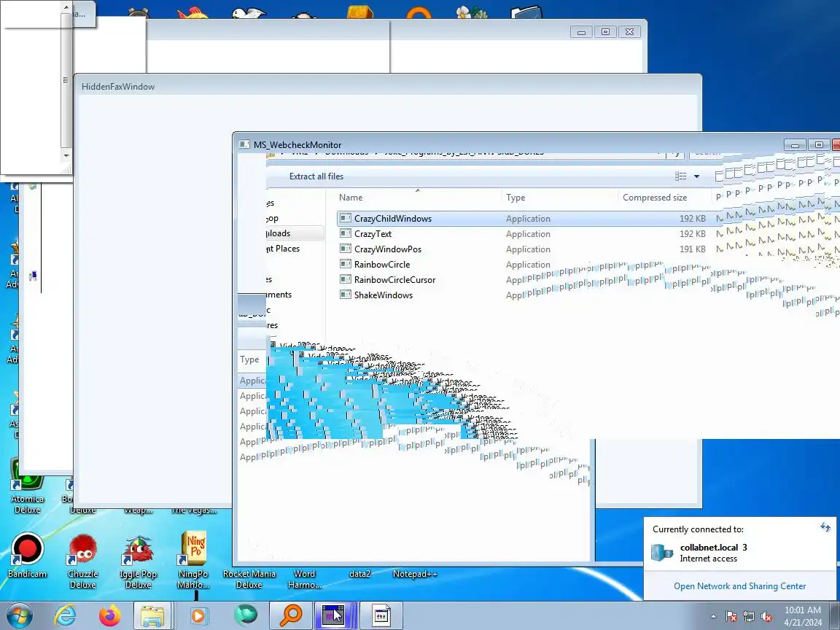Click scrollbar down arrow in top-left window

pyautogui.click(x=66, y=155)
